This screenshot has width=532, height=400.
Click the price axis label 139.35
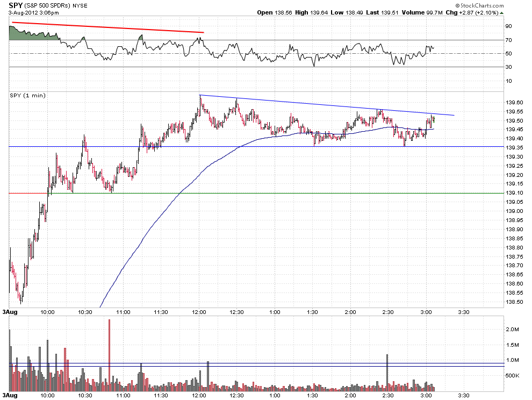pyautogui.click(x=514, y=148)
